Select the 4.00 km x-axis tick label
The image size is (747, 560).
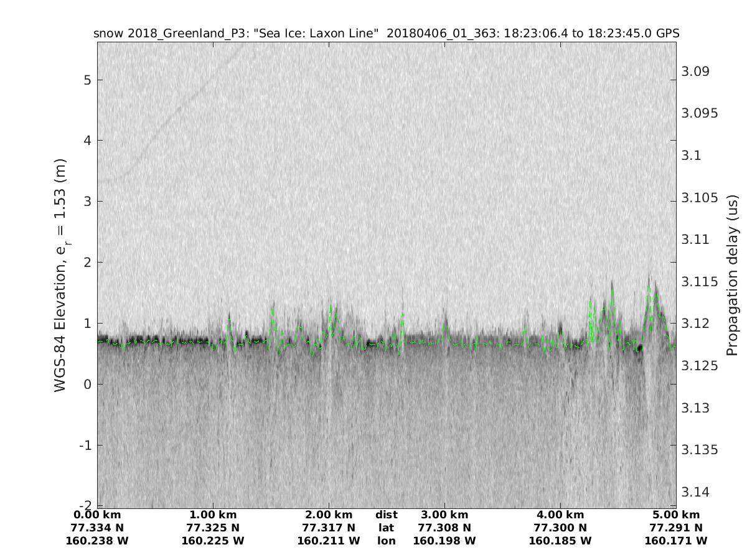[x=560, y=515]
